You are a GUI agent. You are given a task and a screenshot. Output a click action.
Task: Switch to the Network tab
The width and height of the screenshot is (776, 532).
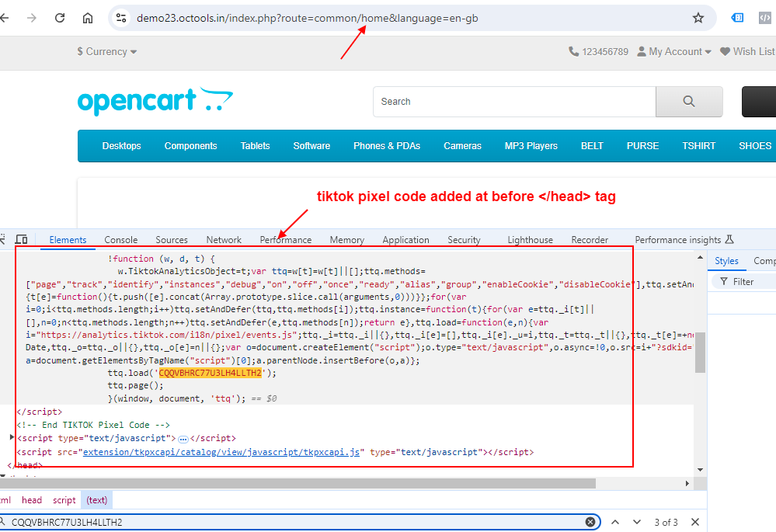tap(224, 239)
